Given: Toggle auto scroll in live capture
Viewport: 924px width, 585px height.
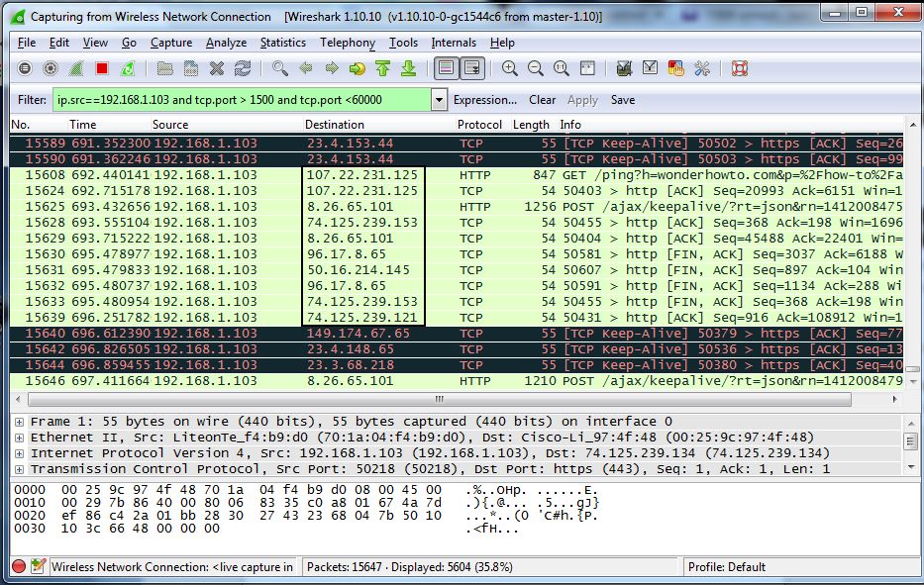Looking at the screenshot, I should (x=471, y=68).
